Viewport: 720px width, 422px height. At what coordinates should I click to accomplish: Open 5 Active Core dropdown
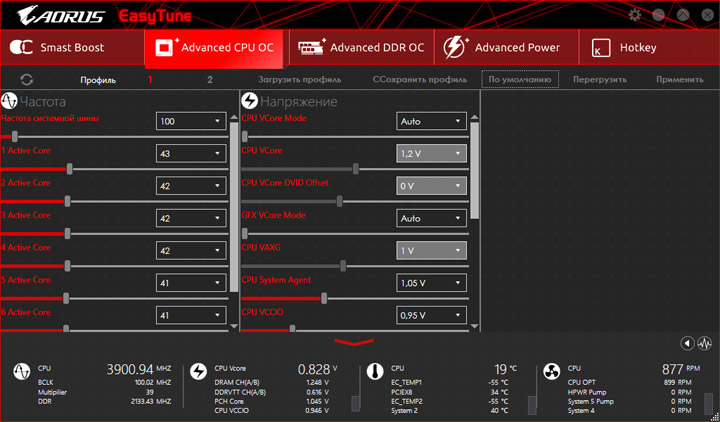click(x=191, y=283)
